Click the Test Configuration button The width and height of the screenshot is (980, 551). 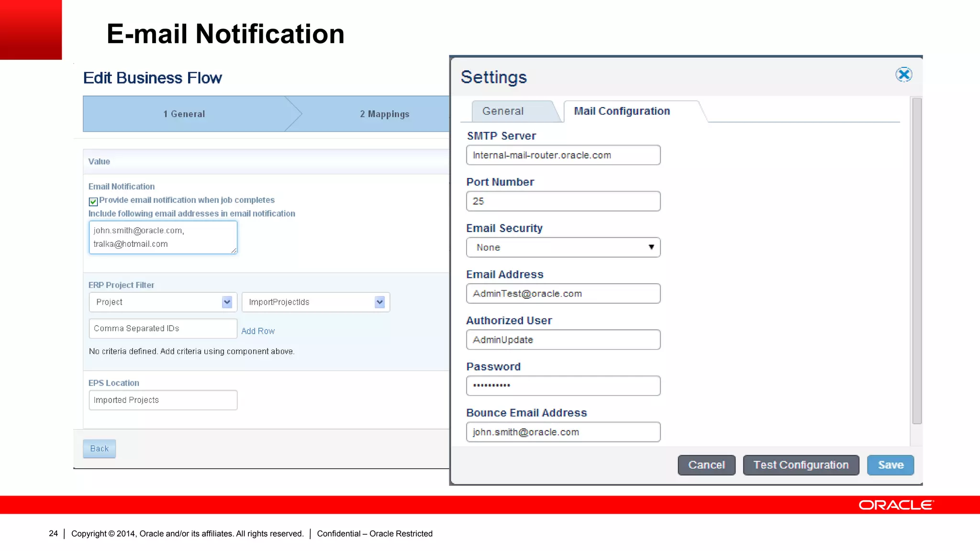click(x=801, y=465)
